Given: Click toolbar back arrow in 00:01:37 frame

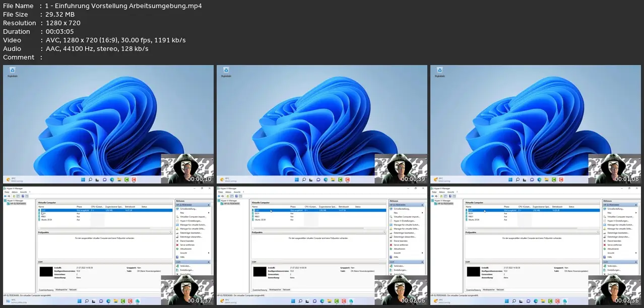Looking at the screenshot, I should point(5,196).
